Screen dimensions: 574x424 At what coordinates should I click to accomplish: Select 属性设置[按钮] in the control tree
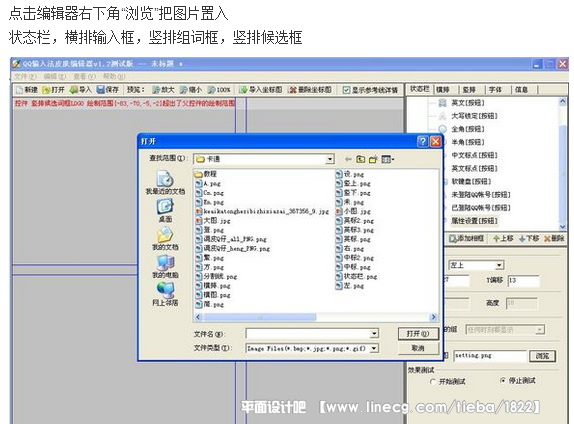click(474, 221)
